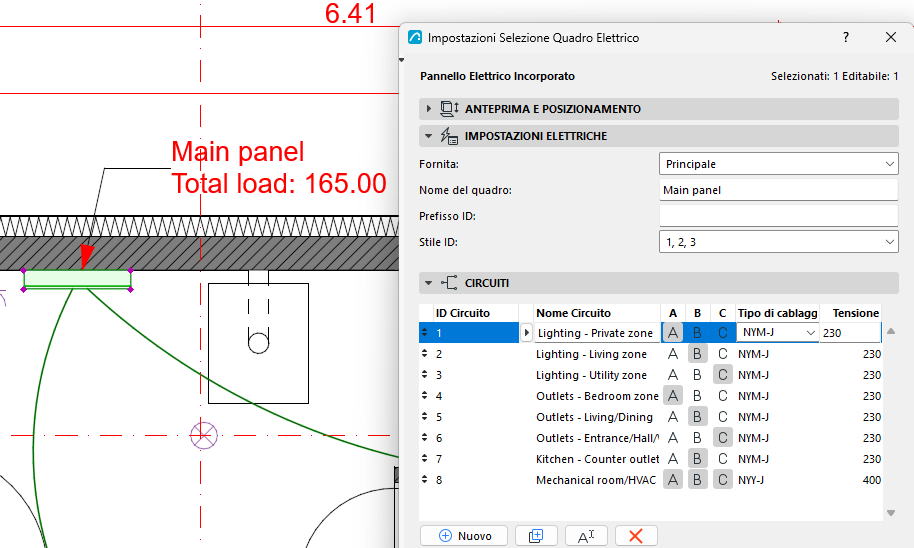Click the Tipo di cablagg column header

(778, 313)
